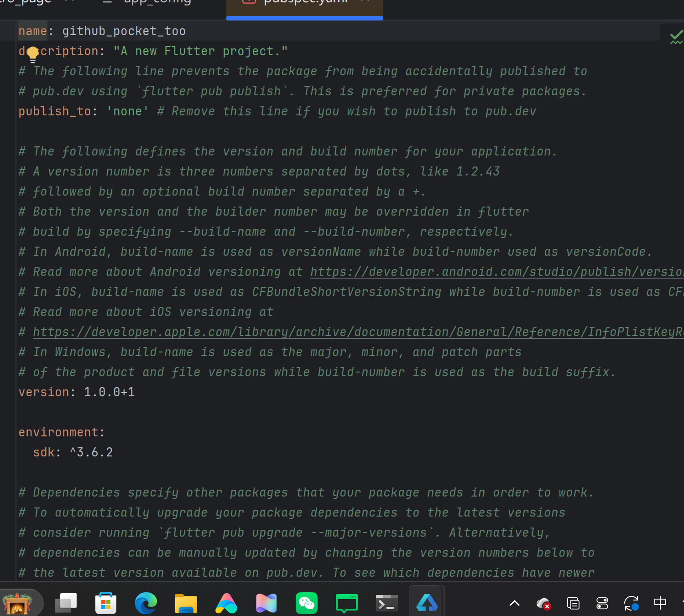
Task: Show hidden icons via taskbar chevron
Action: click(514, 603)
